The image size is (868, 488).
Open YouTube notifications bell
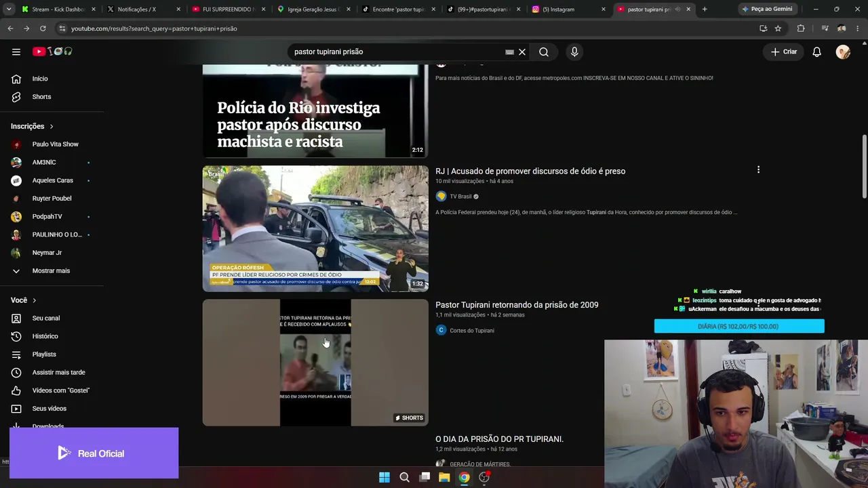coord(816,52)
